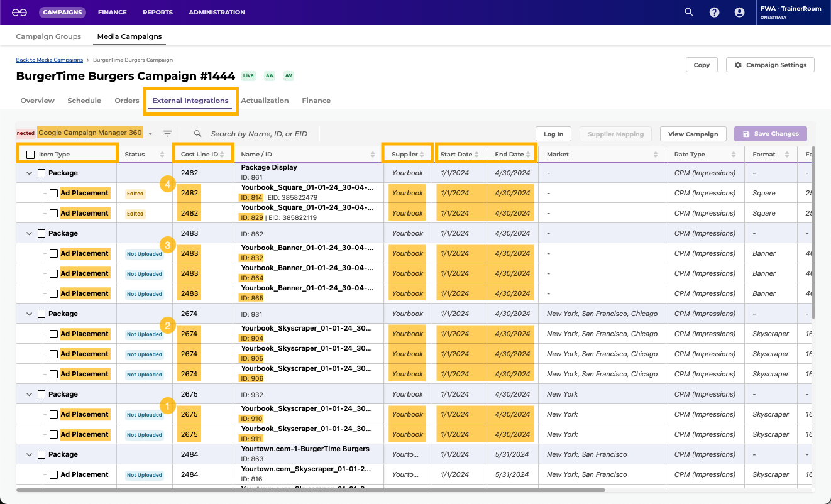
Task: Switch to the Actualization tab
Action: [x=265, y=101]
